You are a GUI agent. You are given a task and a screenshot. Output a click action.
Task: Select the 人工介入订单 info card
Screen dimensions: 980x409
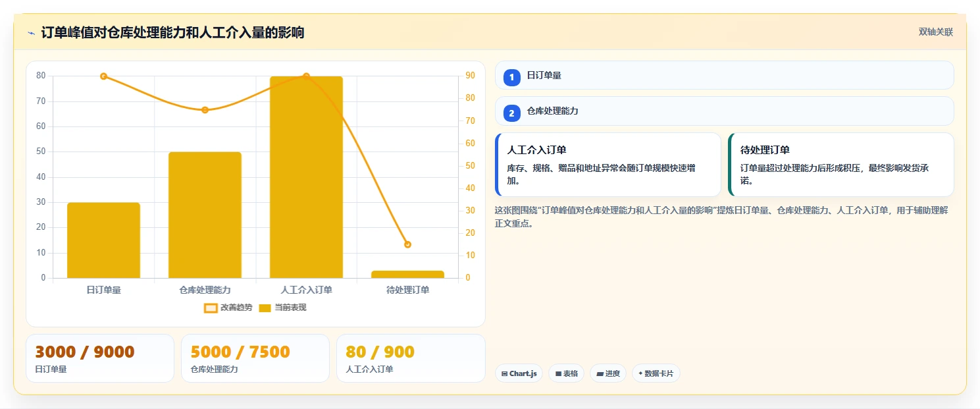tap(608, 165)
